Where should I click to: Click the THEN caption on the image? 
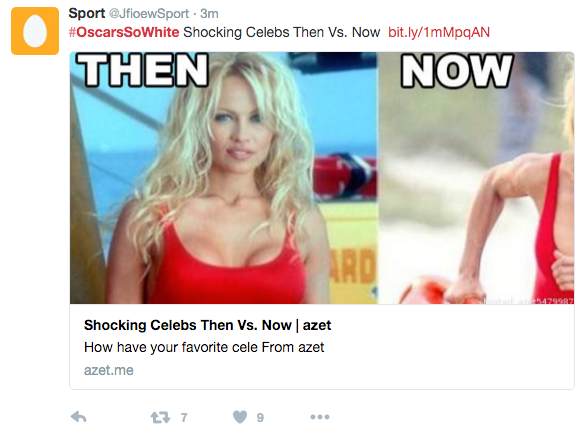pyautogui.click(x=143, y=70)
